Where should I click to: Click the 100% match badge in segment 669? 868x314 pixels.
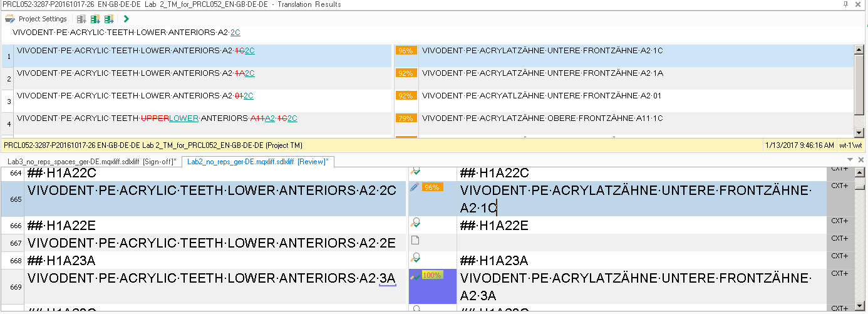click(432, 275)
